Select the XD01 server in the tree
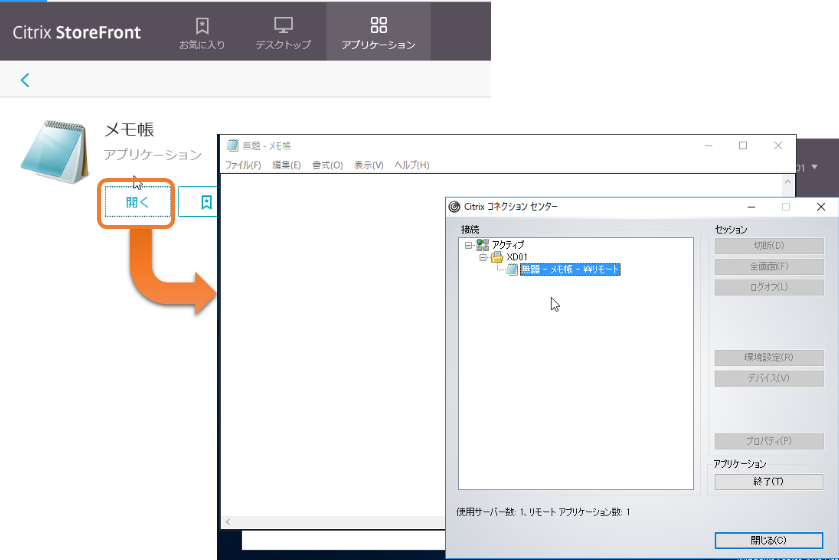Viewport: 839px width, 560px height. point(517,257)
